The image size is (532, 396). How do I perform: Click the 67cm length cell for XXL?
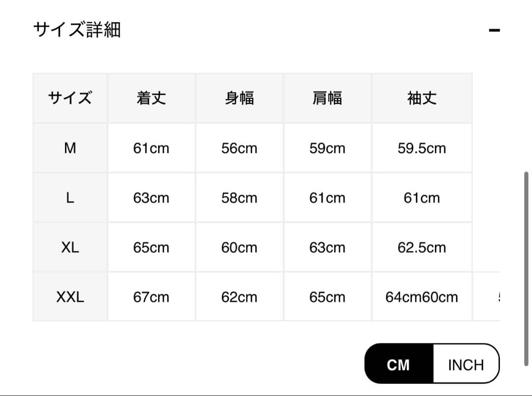tap(151, 297)
